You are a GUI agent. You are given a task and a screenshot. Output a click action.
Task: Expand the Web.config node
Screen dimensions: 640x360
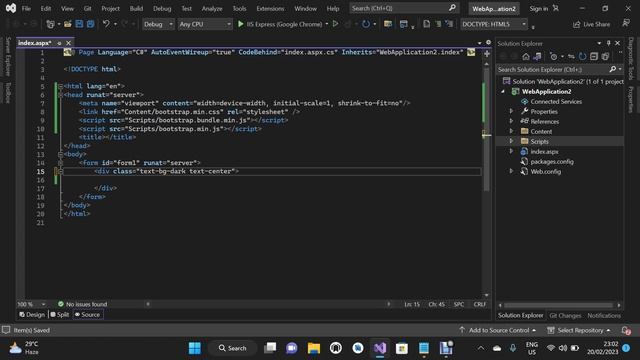[511, 171]
